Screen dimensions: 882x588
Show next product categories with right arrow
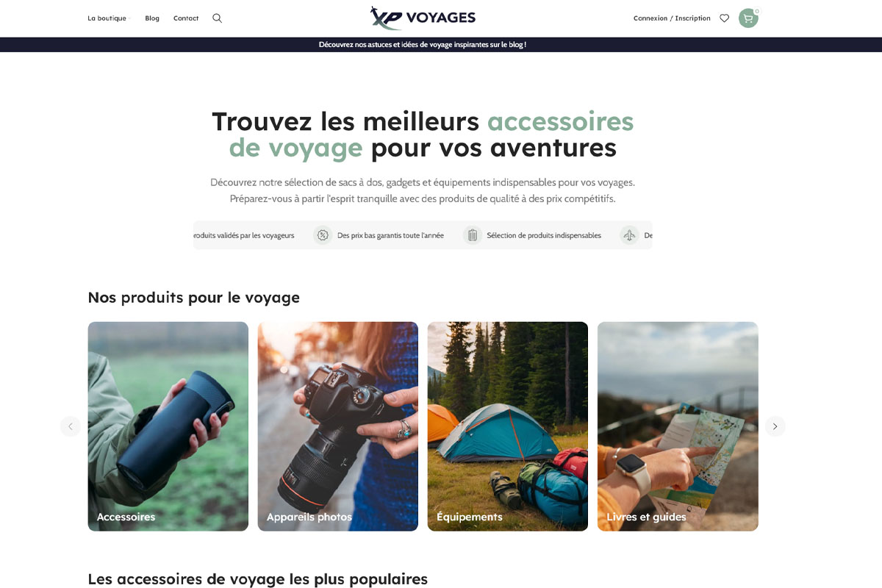(x=775, y=426)
